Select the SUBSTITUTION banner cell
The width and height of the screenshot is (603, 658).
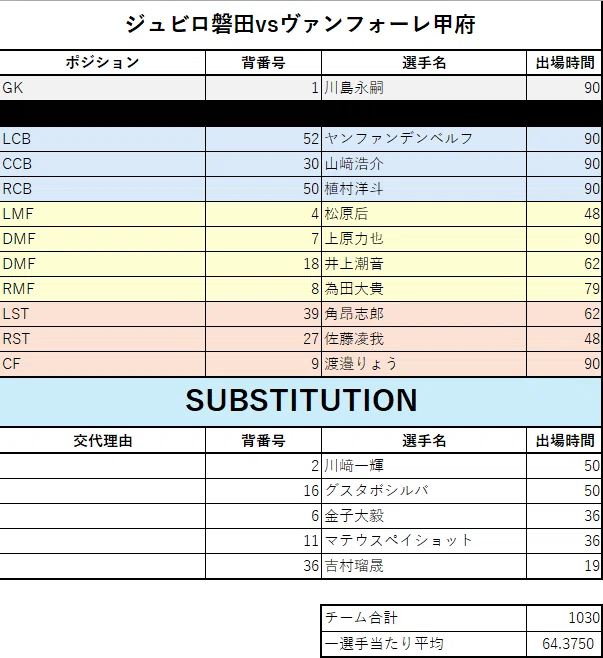[300, 402]
